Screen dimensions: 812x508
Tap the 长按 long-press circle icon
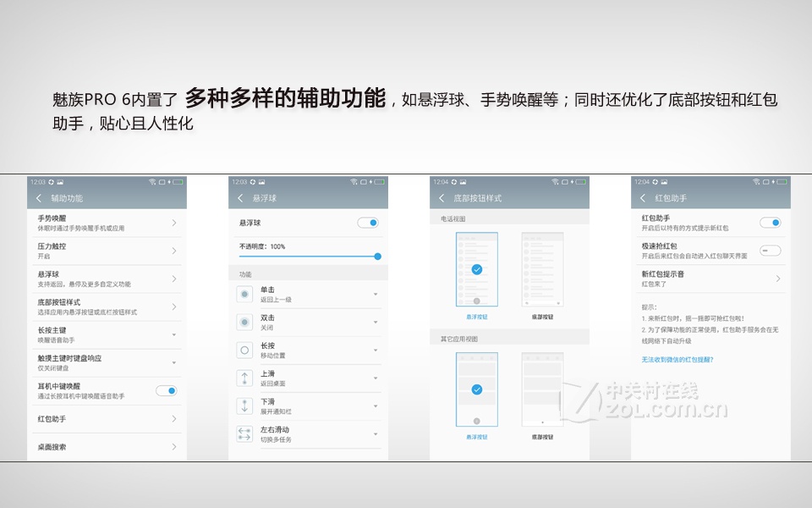(x=244, y=350)
